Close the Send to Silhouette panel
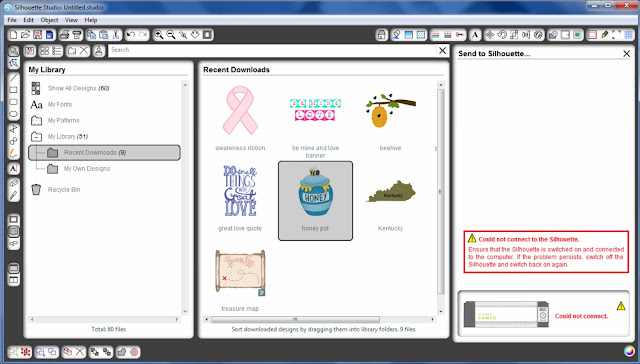This screenshot has height=364, width=640. tap(627, 53)
